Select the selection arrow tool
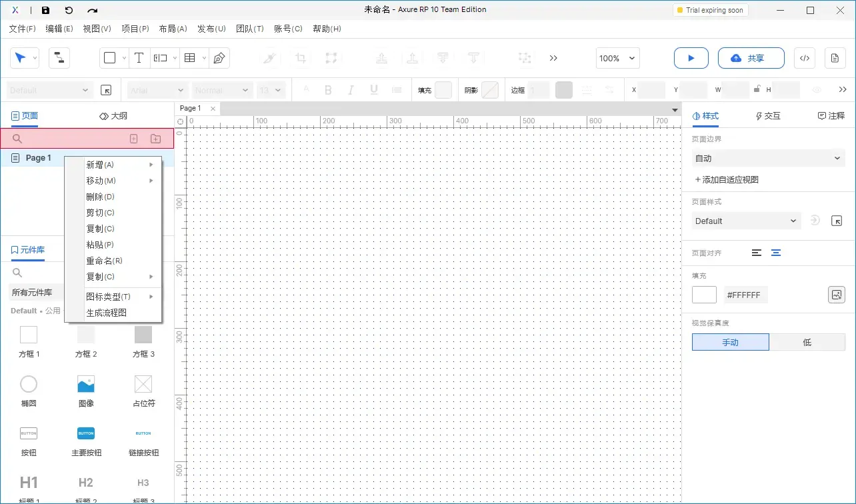Screen dimensions: 856x504 tap(21, 58)
